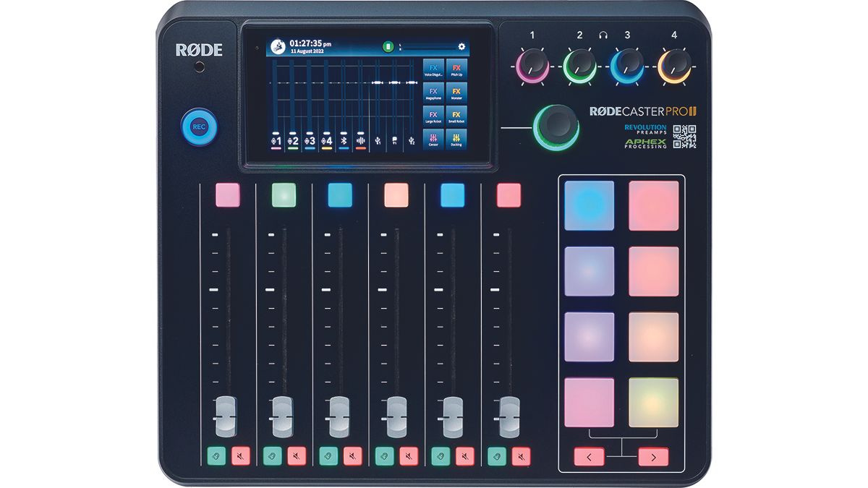Enable the Ducking effect tile
This screenshot has height=488, width=868.
click(456, 140)
